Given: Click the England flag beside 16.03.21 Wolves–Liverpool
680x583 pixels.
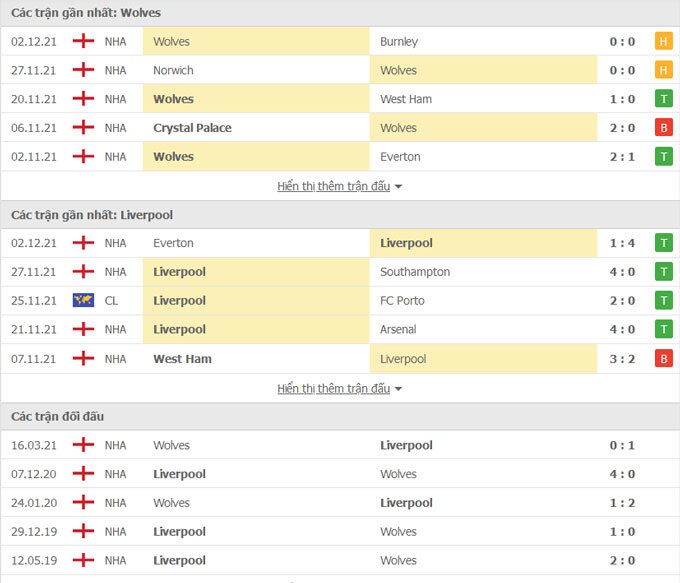Looking at the screenshot, I should (x=84, y=445).
